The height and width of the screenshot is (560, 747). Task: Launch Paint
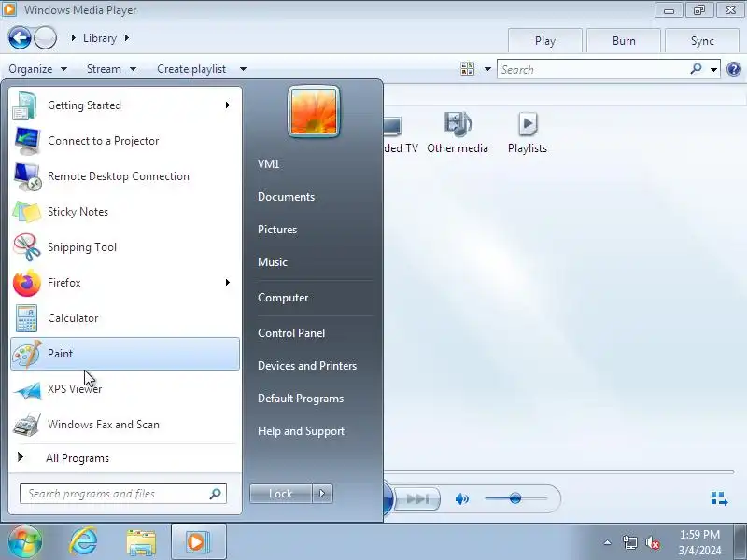pyautogui.click(x=125, y=354)
